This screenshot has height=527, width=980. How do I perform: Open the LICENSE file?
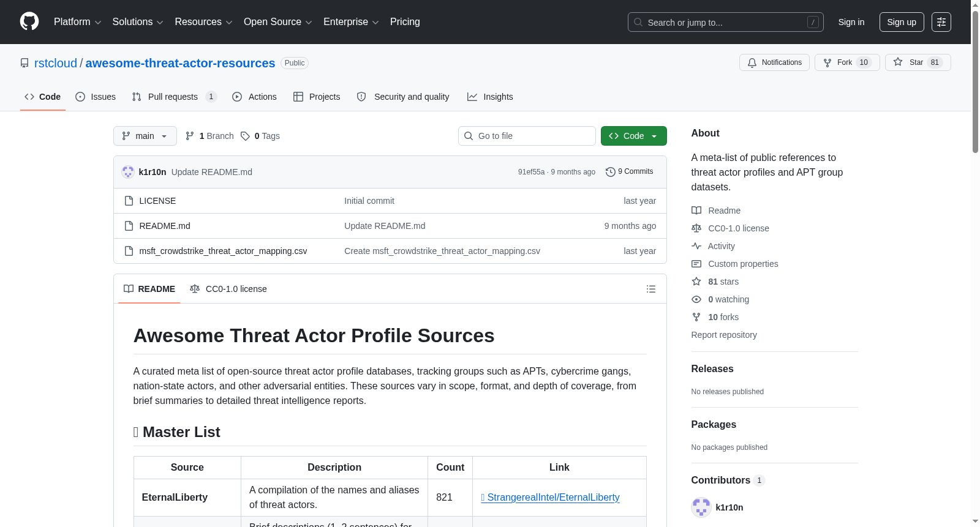point(157,201)
